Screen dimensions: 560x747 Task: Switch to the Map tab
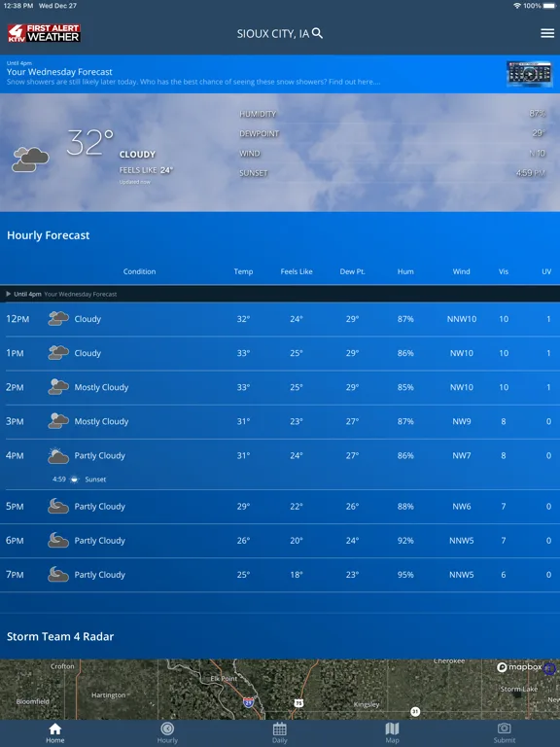[x=392, y=732]
